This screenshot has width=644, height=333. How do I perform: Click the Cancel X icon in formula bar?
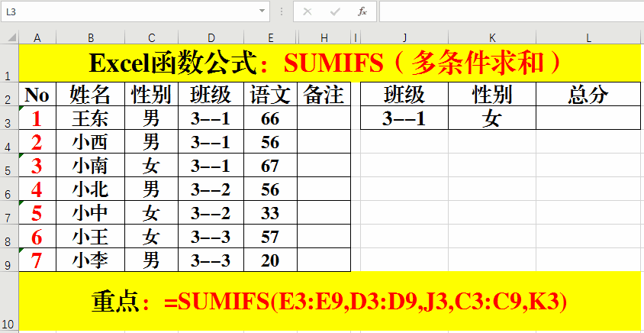pos(307,11)
